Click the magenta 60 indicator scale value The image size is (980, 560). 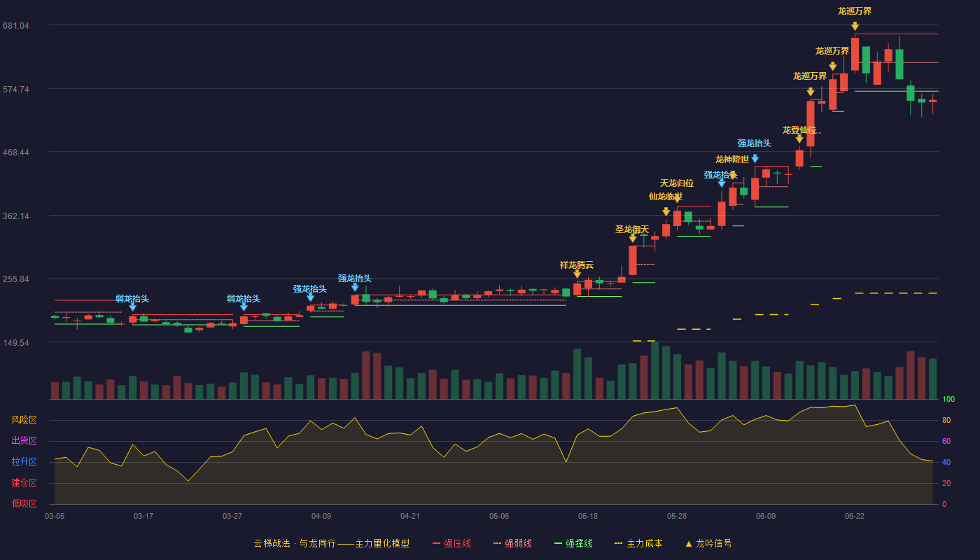pyautogui.click(x=946, y=442)
